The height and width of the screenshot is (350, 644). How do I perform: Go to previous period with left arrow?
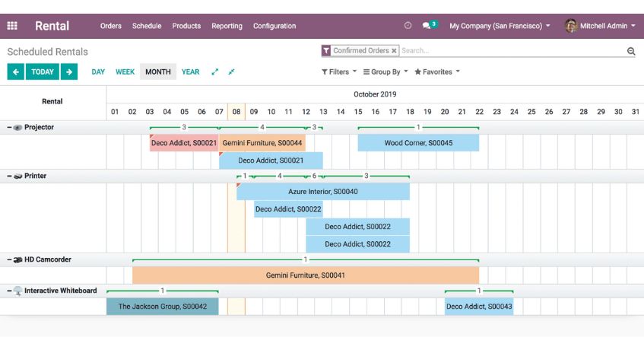[x=15, y=72]
